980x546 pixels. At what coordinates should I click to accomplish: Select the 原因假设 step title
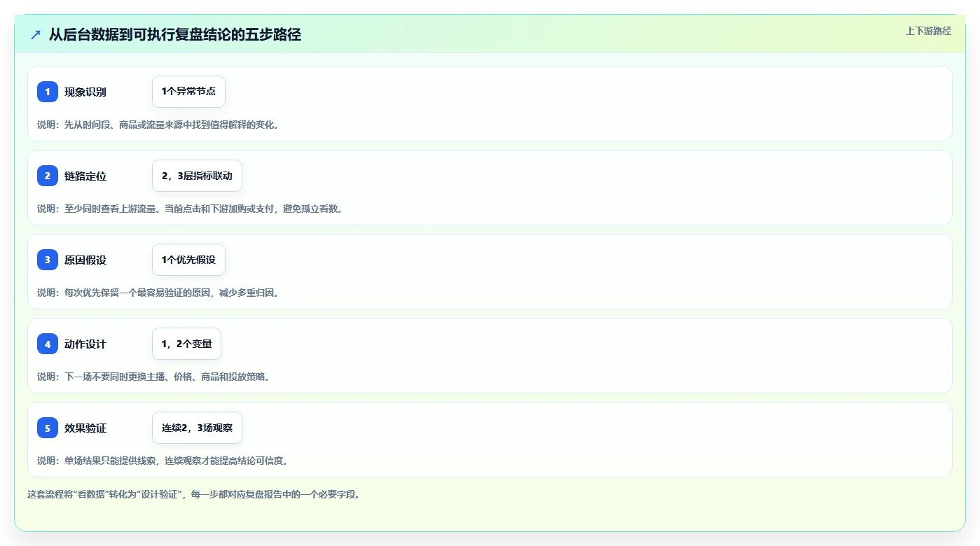click(85, 260)
